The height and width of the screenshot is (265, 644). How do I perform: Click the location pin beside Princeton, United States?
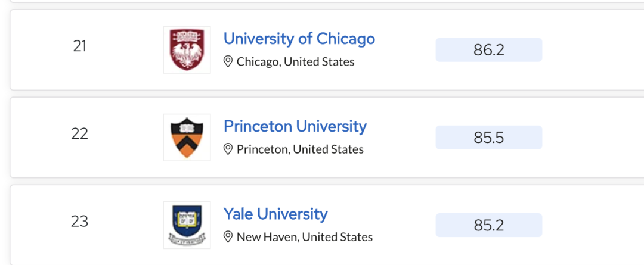coord(228,149)
